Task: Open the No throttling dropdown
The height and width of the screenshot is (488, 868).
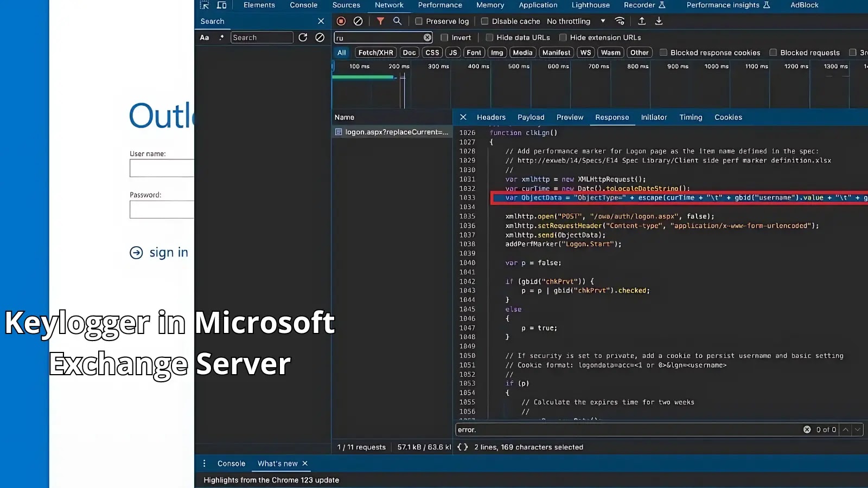Action: [x=576, y=21]
